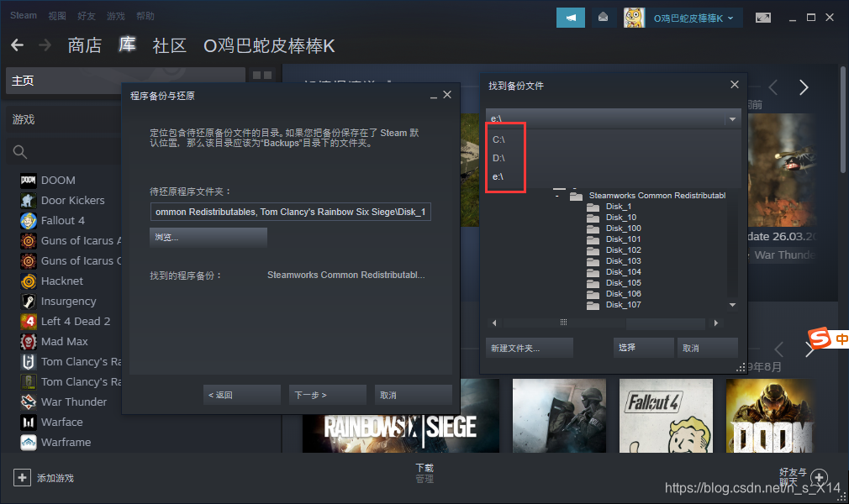Click the forward arrow navigation icon
This screenshot has width=849, height=504.
45,45
